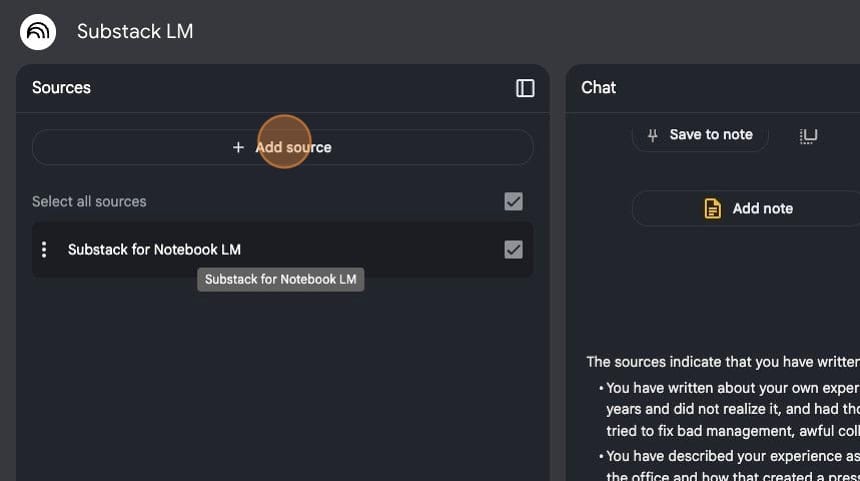Toggle the Select all sources checkbox

click(513, 201)
